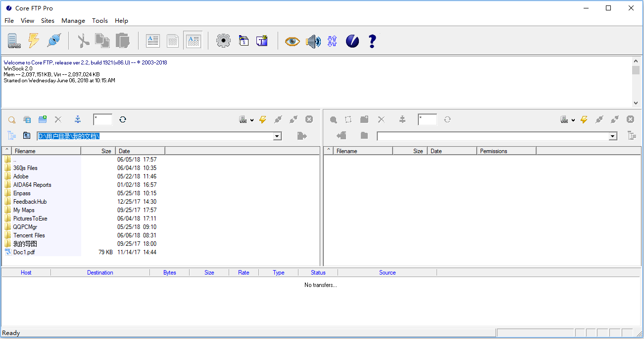Click the Host column header in transfer queue
Viewport: 644px width, 339px height.
coord(26,273)
